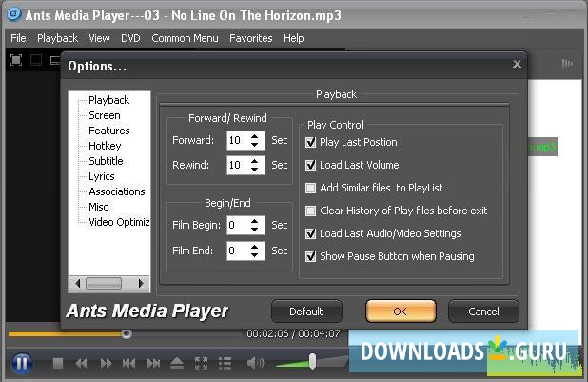Click the tree scrollbar left arrow
The height and width of the screenshot is (382, 588).
pyautogui.click(x=78, y=283)
